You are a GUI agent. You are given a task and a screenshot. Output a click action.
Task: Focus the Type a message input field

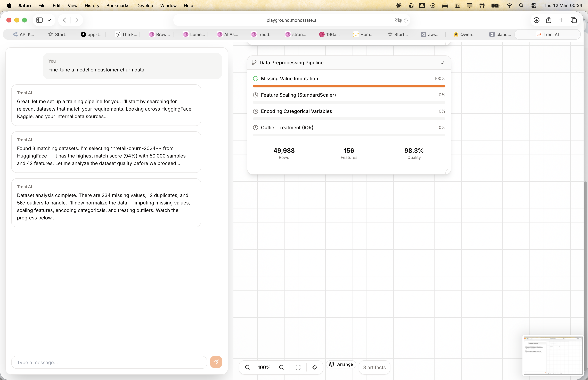(109, 362)
